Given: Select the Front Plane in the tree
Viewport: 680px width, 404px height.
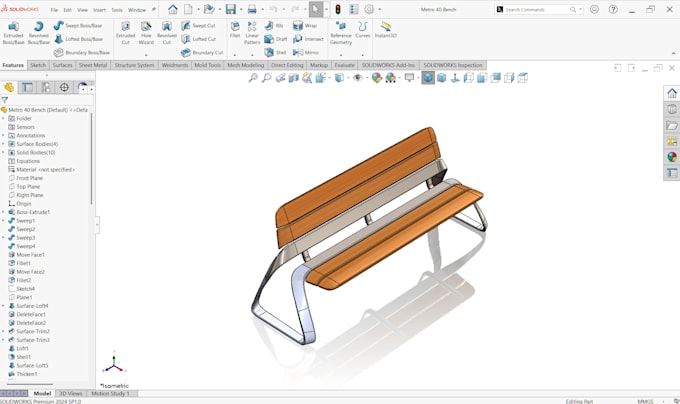Looking at the screenshot, I should click(29, 178).
